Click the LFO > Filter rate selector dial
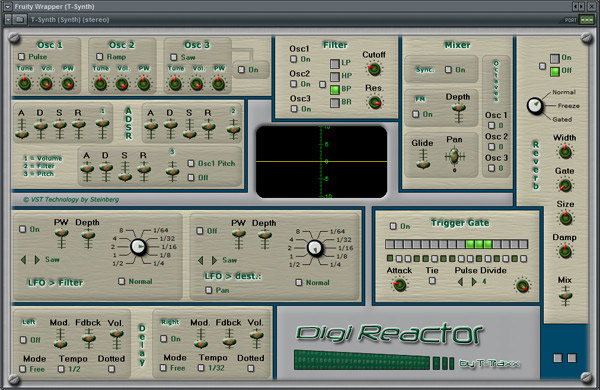Image resolution: width=600 pixels, height=390 pixels. (138, 247)
